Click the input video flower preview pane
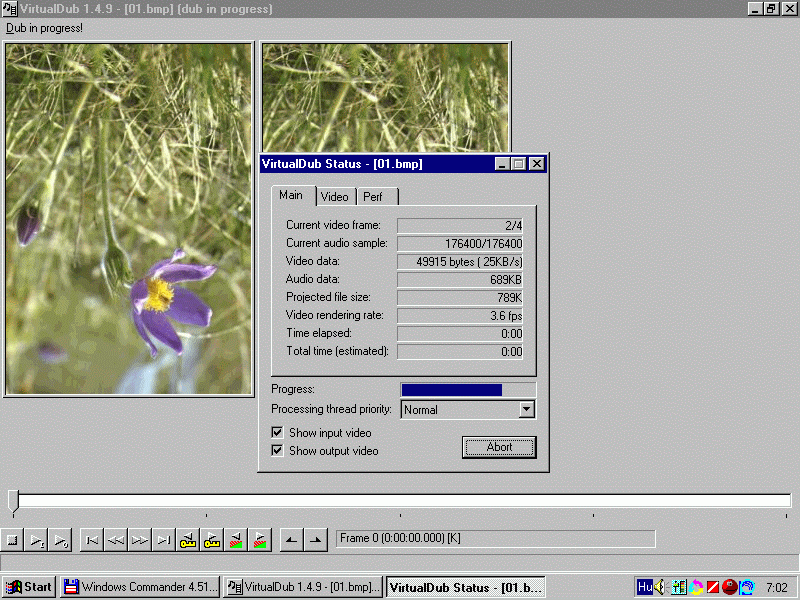The width and height of the screenshot is (800, 600). (x=129, y=219)
